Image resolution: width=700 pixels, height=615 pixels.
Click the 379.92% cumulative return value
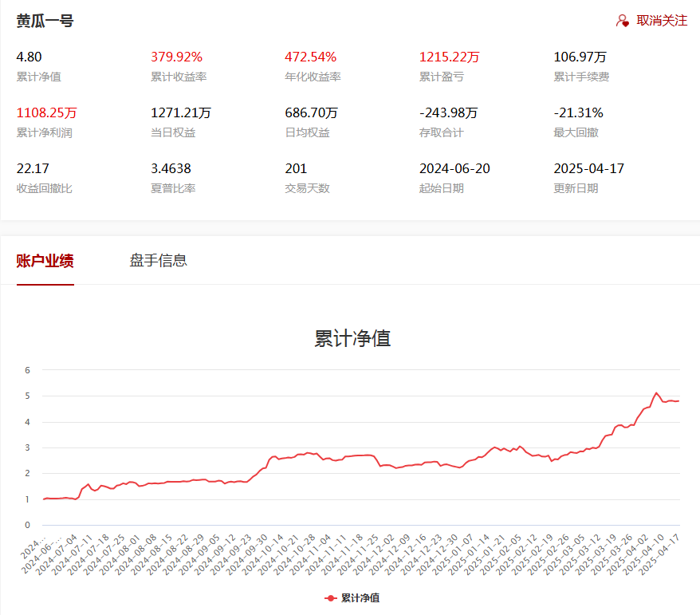point(176,57)
